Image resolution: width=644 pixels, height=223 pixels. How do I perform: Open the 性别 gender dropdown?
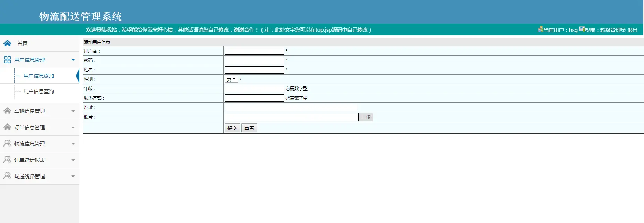[231, 79]
